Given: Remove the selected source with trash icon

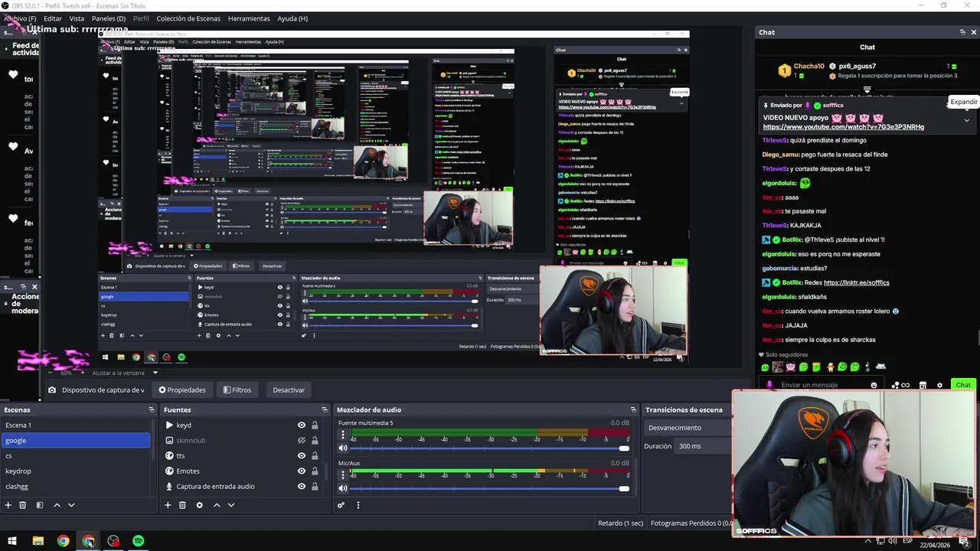Looking at the screenshot, I should pyautogui.click(x=182, y=505).
